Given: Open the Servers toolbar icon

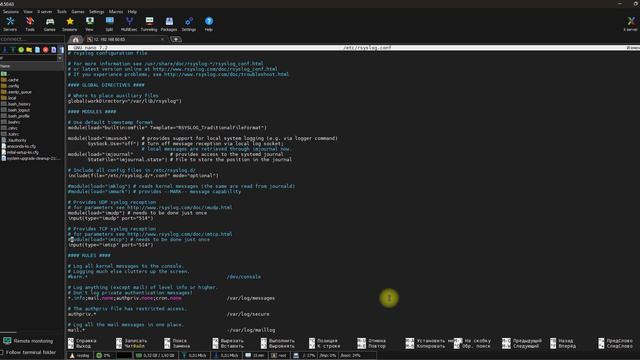Looking at the screenshot, I should (x=10, y=24).
